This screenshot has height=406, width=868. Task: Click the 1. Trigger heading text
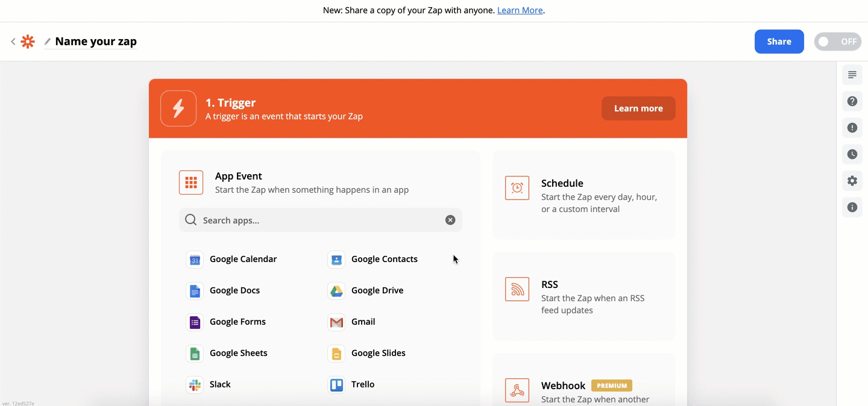point(230,102)
